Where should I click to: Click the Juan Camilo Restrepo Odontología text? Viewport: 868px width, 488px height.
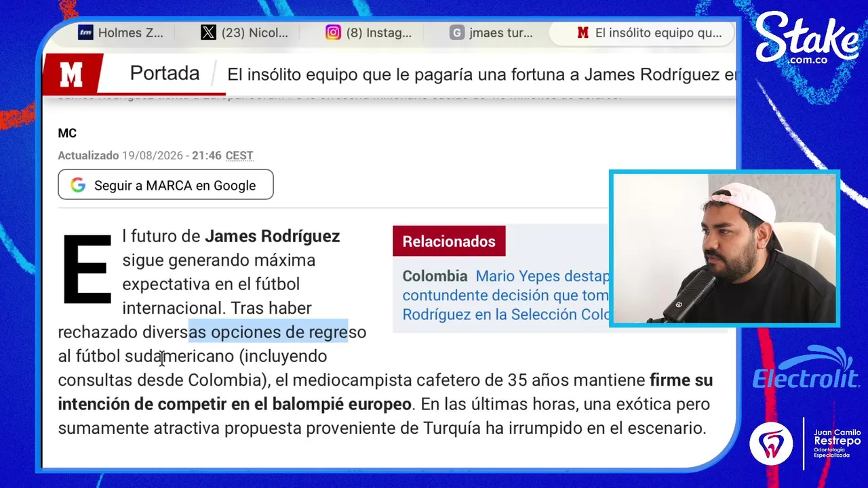pyautogui.click(x=837, y=443)
